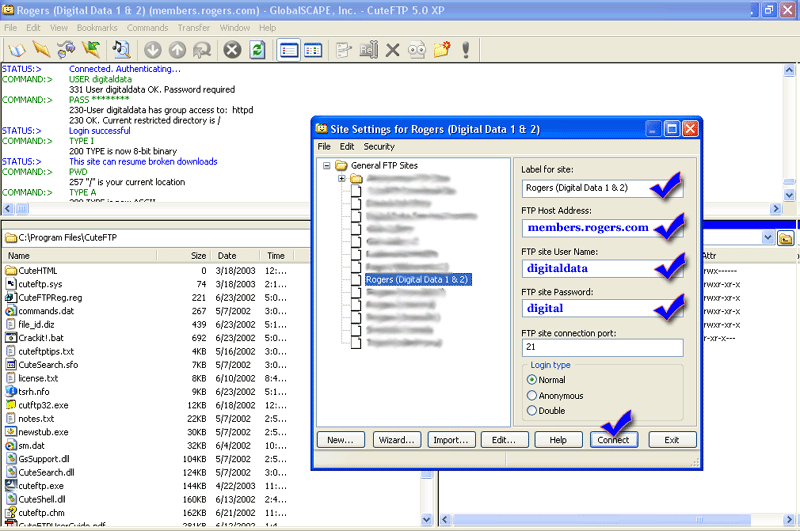Click into the FTP site connection port field
This screenshot has width=800, height=531.
click(x=602, y=347)
